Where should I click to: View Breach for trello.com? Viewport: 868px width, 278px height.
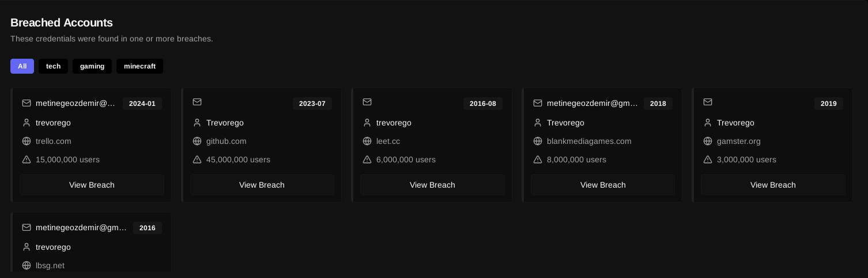92,185
